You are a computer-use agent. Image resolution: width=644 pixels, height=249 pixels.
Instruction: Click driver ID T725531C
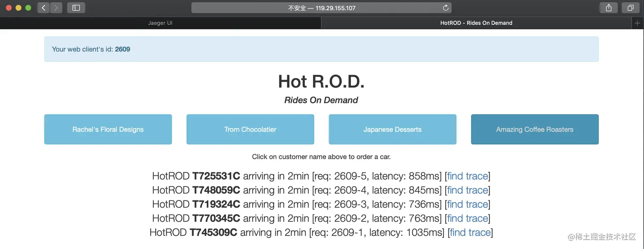[216, 176]
